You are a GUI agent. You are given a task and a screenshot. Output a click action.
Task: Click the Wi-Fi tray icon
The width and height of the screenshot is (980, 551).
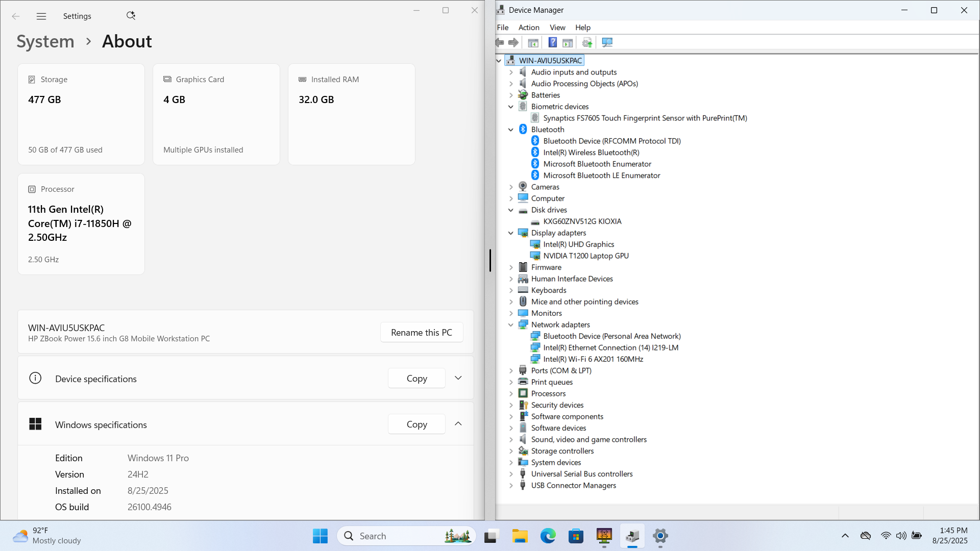886,536
